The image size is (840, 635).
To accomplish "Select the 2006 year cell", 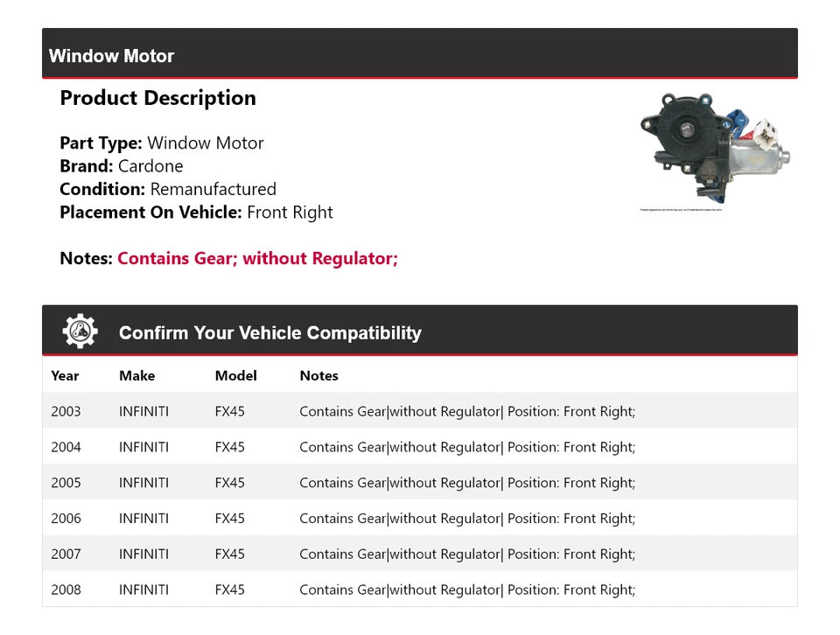I will (66, 519).
